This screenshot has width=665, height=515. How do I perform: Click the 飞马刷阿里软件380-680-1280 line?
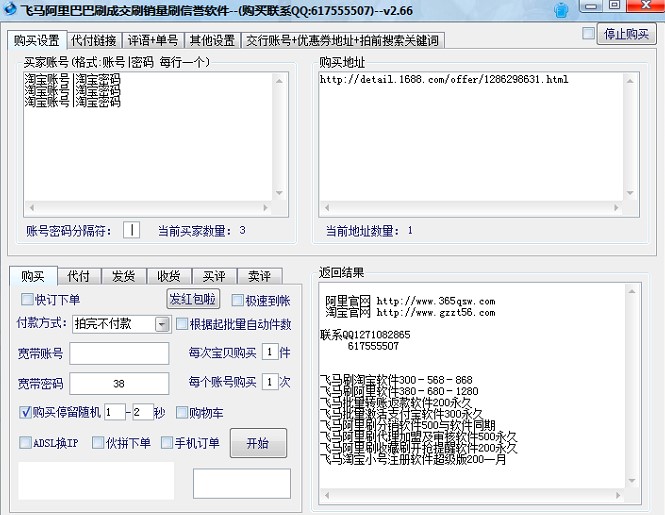click(x=399, y=391)
